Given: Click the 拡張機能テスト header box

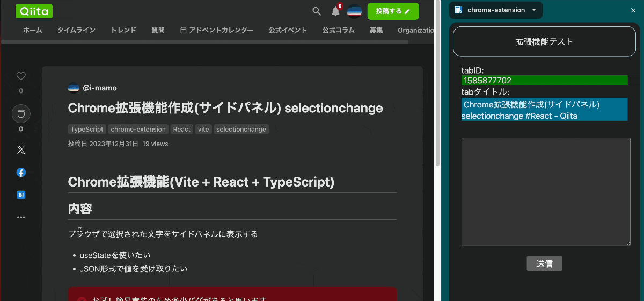Looking at the screenshot, I should (x=544, y=41).
